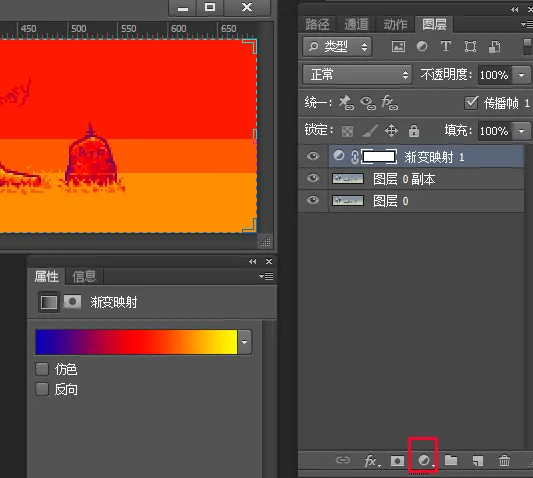Screen dimensions: 533x478
Task: Create new layer icon
Action: pyautogui.click(x=478, y=461)
